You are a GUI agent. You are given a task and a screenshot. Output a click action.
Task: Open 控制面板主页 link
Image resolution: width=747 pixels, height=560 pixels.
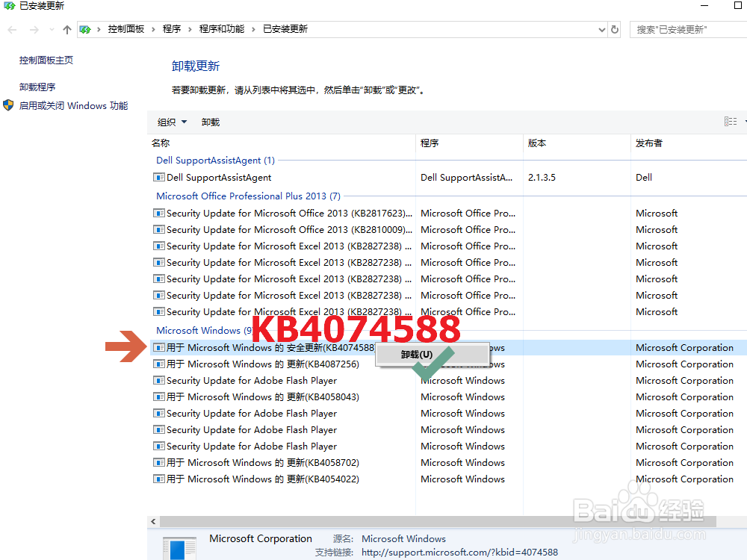46,60
